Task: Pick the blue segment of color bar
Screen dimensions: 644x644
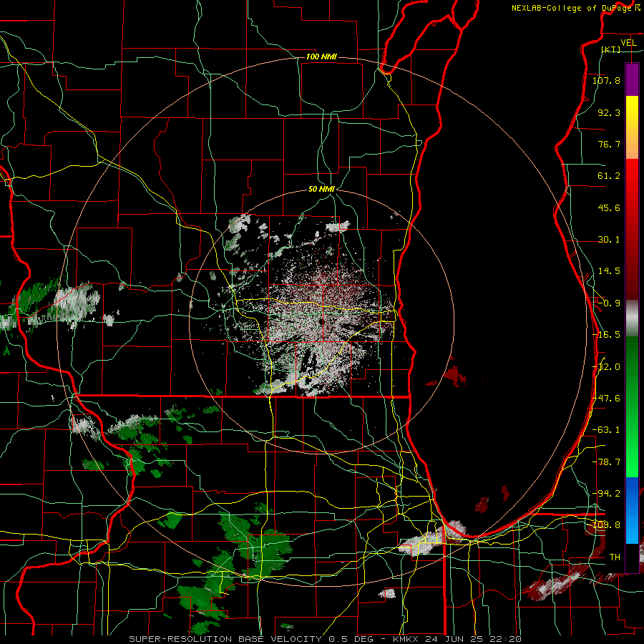Action: click(632, 510)
